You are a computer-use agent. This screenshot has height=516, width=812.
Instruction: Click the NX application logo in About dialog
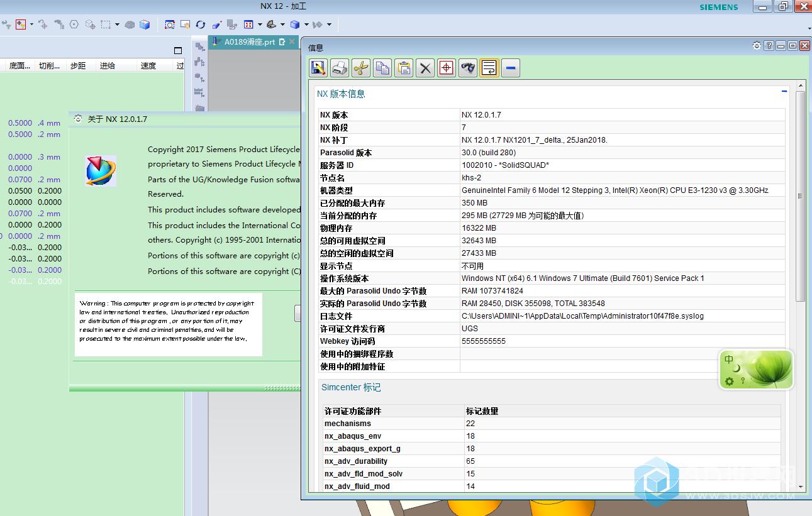point(101,171)
